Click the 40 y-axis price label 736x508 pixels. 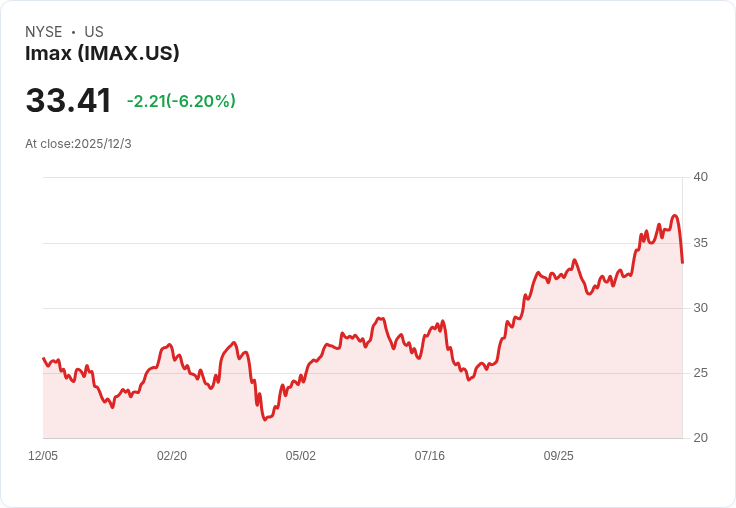coord(700,177)
